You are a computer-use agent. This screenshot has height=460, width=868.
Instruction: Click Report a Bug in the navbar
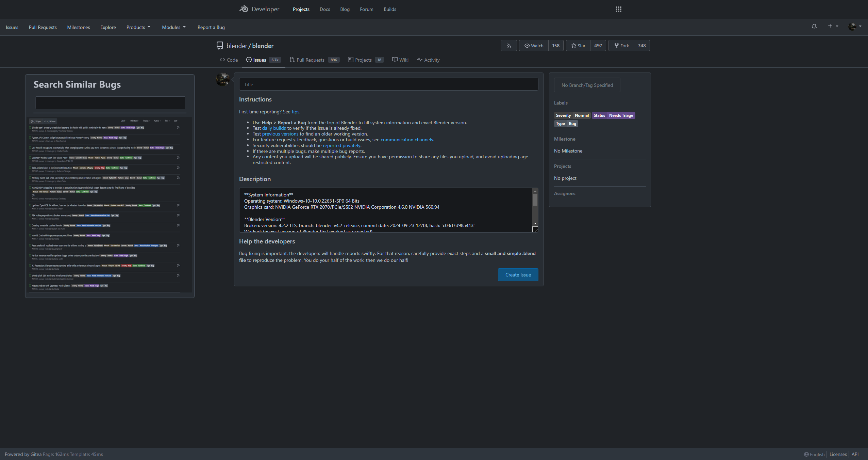tap(211, 27)
